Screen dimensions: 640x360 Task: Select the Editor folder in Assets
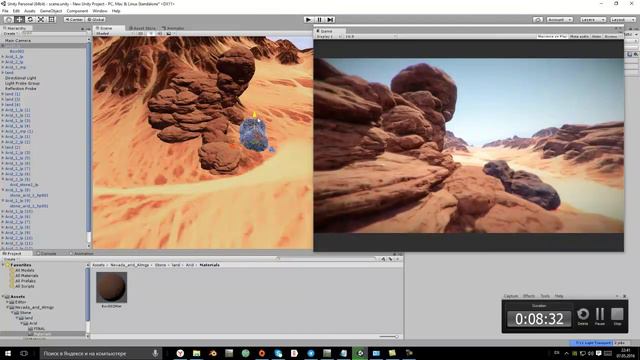[x=20, y=302]
